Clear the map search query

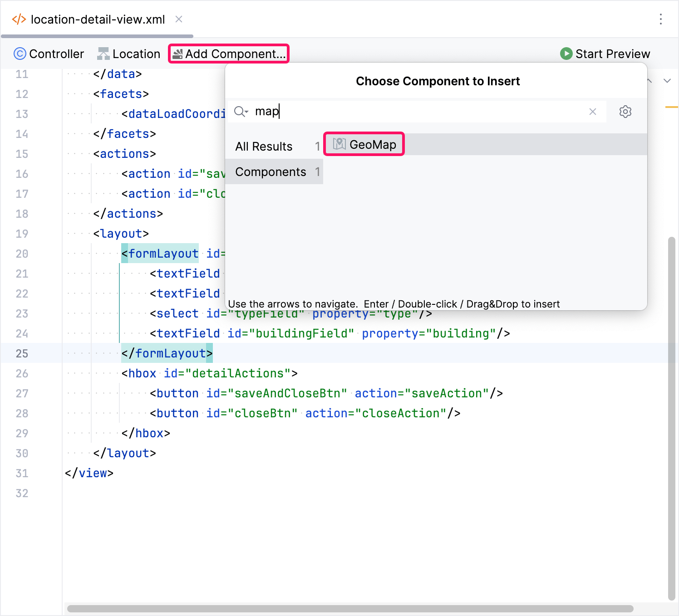click(593, 112)
